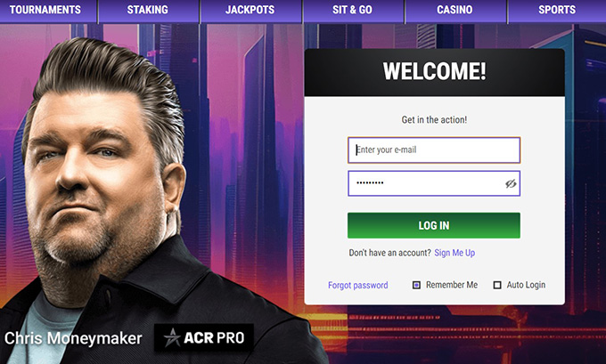Follow the Sign Me Up link
Screen dimensions: 606x364
pos(454,253)
